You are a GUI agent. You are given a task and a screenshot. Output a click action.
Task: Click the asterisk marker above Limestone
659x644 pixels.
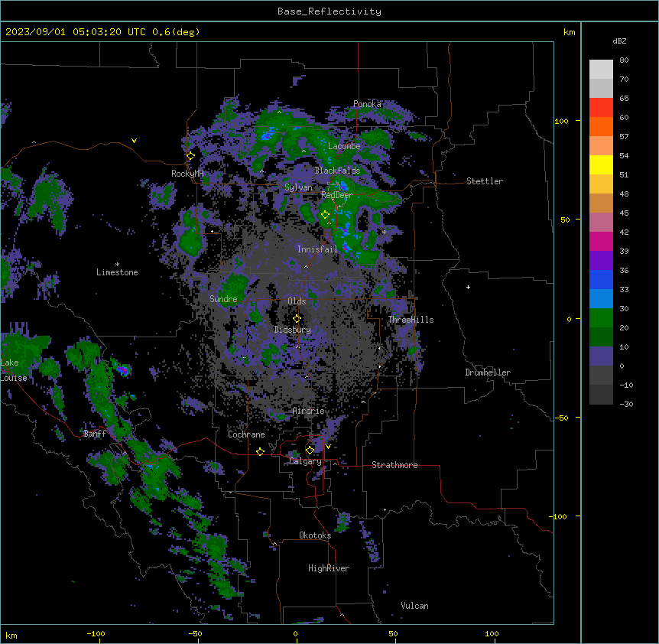(x=117, y=265)
